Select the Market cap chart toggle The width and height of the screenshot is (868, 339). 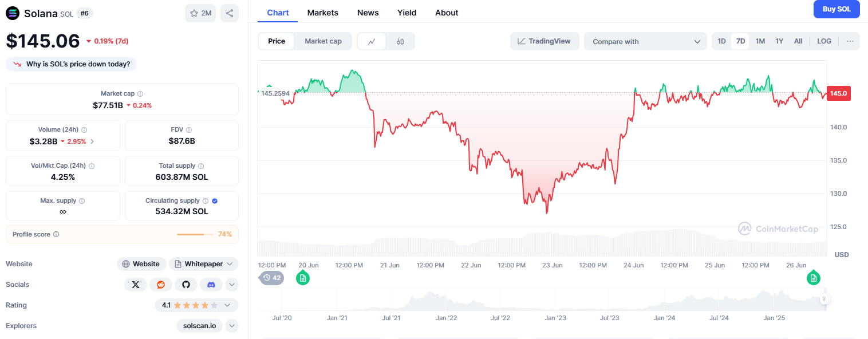pos(323,41)
